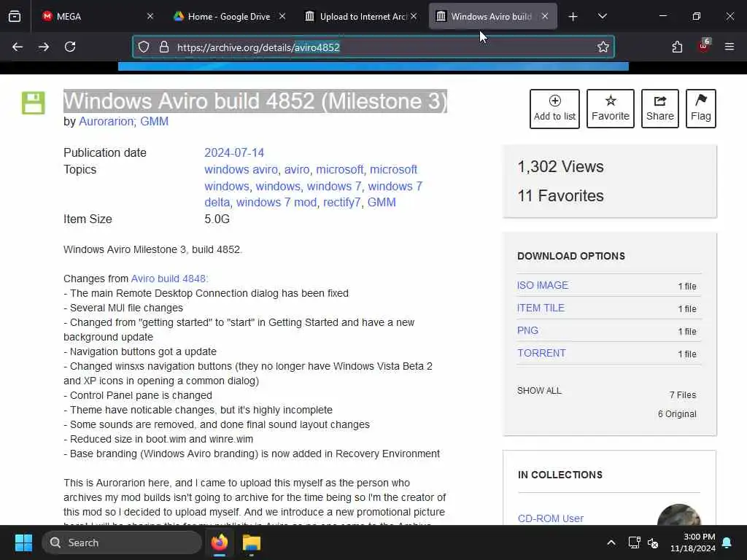Viewport: 747px width, 560px height.
Task: Click the archive.org URL address field
Action: [373, 47]
